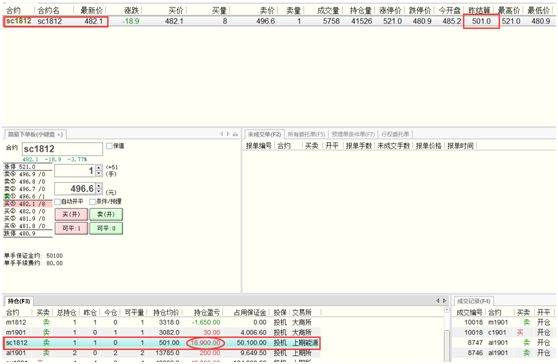Decrease lot quantity with down arrow
The height and width of the screenshot is (364, 558).
coord(99,173)
